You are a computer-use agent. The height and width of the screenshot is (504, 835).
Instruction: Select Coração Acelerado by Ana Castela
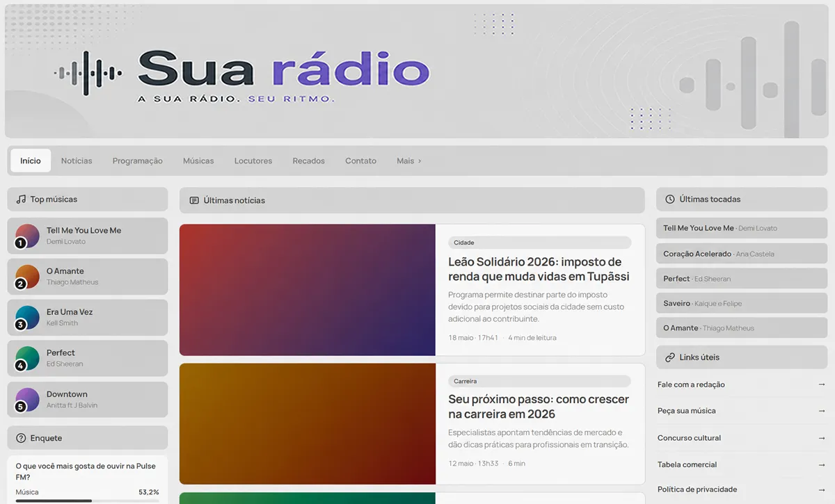[x=742, y=254]
